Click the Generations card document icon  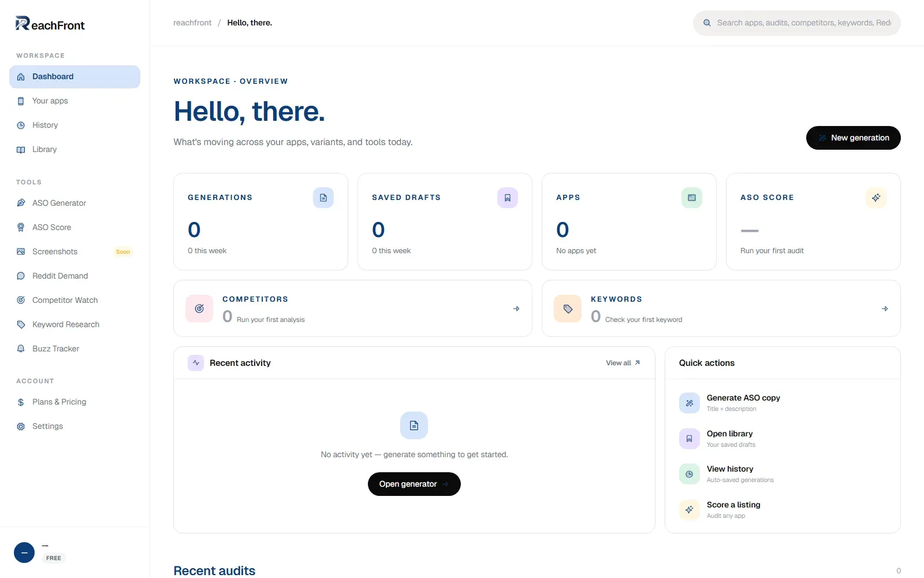[323, 198]
